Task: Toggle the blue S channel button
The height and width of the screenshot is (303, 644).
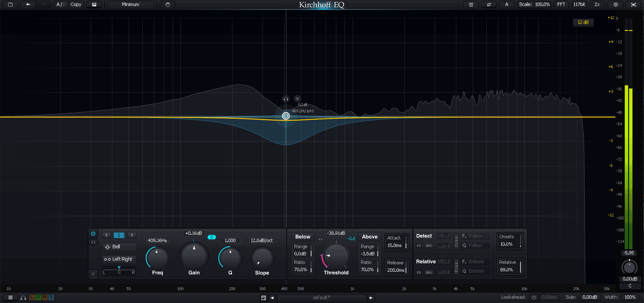Action: click(x=51, y=297)
